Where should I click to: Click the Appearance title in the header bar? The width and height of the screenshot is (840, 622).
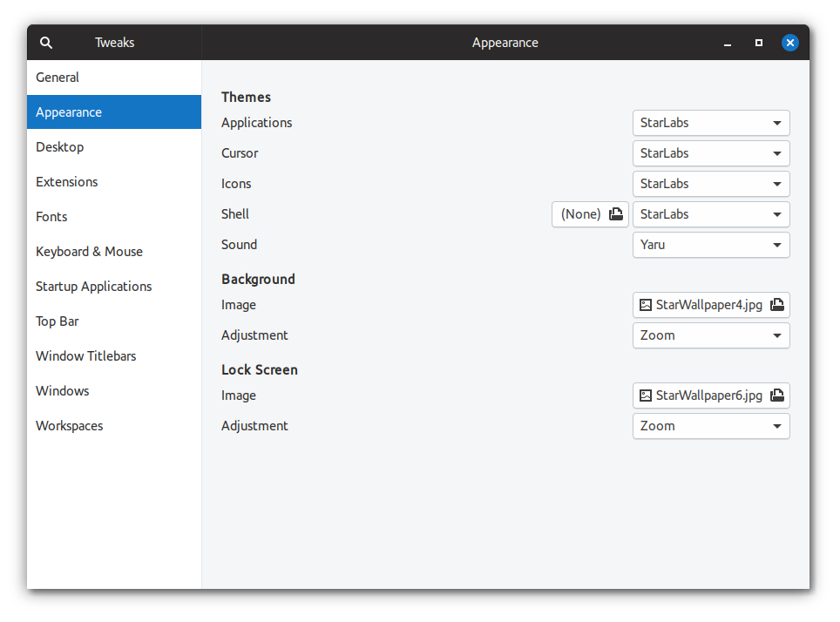click(x=505, y=44)
